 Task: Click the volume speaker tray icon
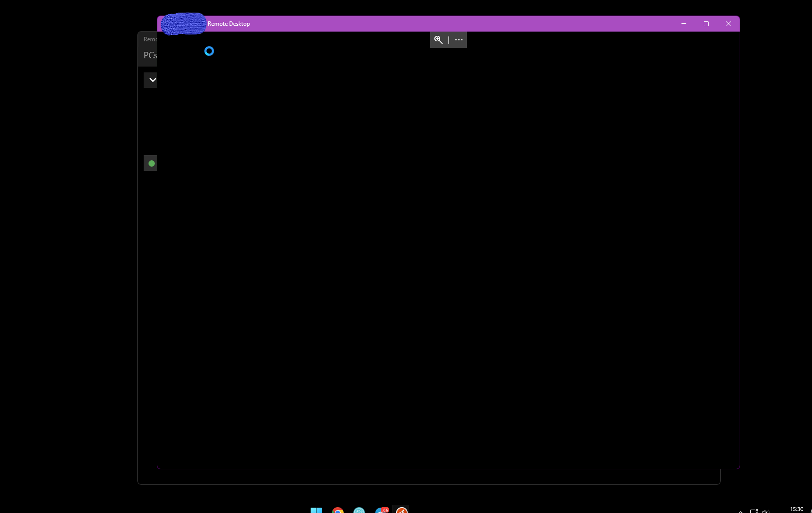tap(765, 511)
